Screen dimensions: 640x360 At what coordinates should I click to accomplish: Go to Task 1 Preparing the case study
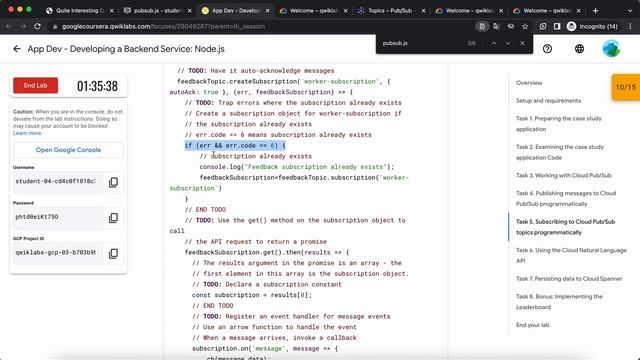[x=559, y=124]
